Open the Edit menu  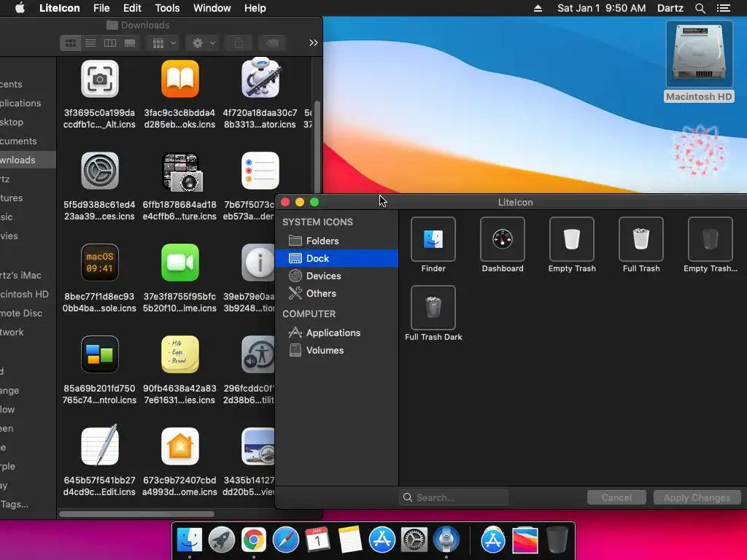click(132, 8)
